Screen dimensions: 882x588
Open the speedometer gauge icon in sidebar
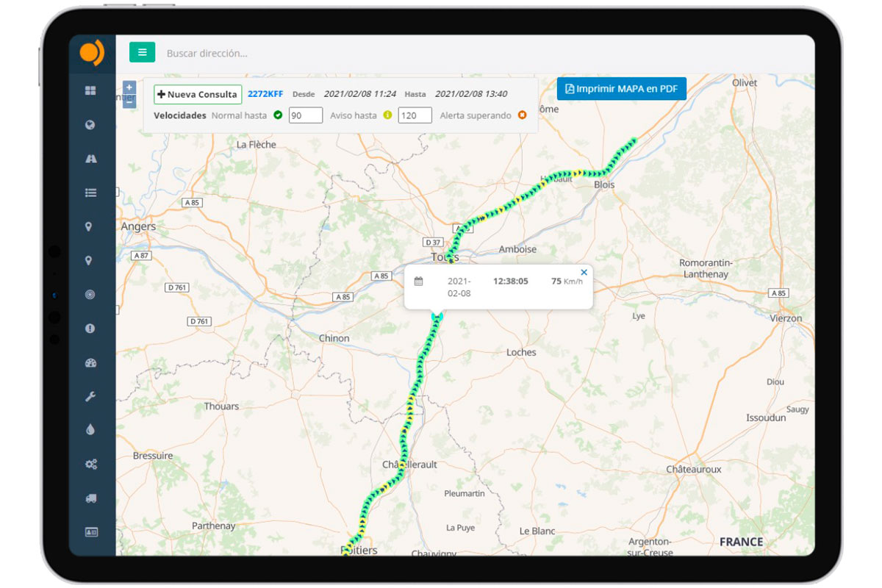click(x=90, y=363)
